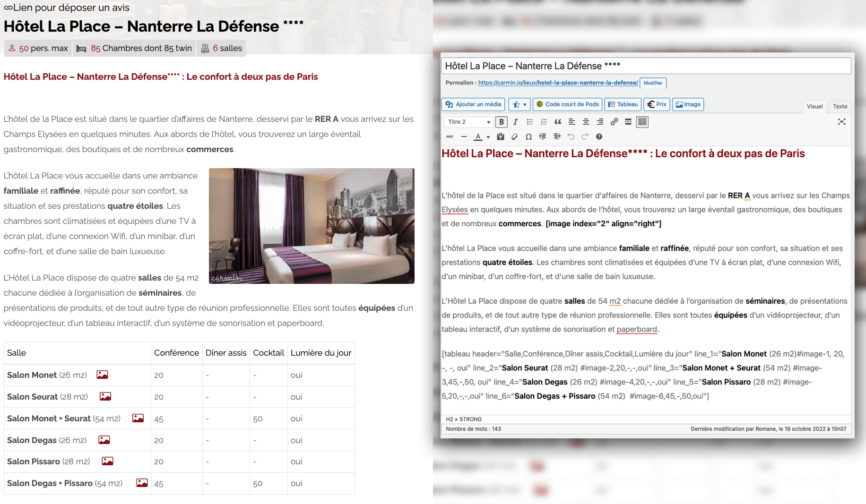Paste as plain text
866x504 pixels.
pyautogui.click(x=501, y=137)
